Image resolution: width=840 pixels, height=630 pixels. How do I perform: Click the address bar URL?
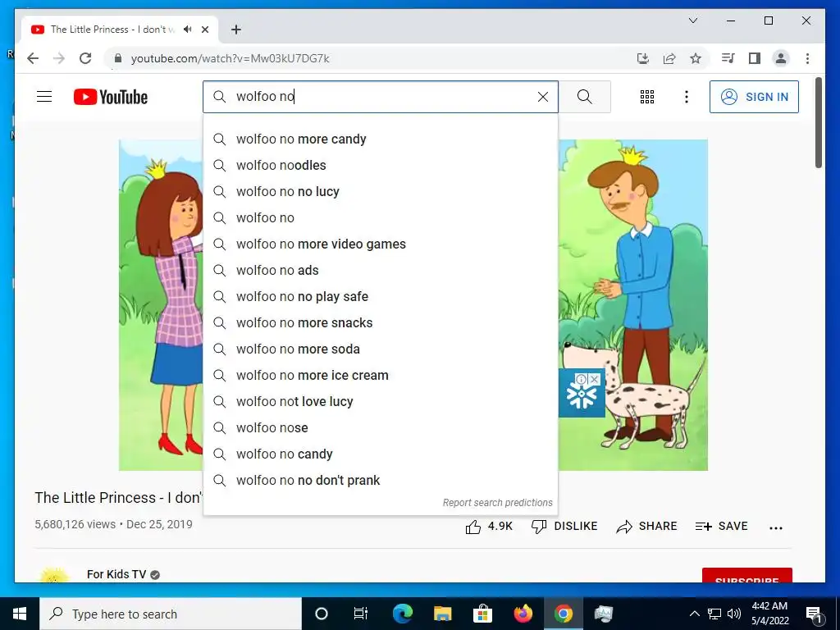[x=230, y=58]
